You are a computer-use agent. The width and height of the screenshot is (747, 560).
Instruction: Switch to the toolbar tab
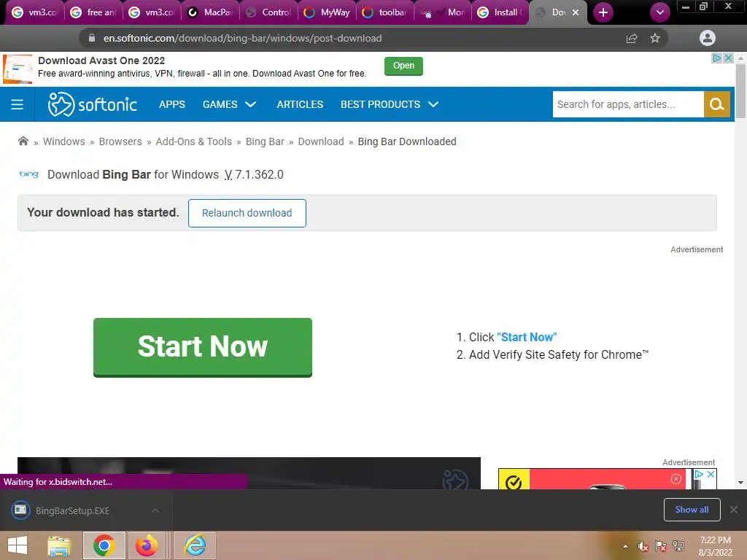(385, 12)
